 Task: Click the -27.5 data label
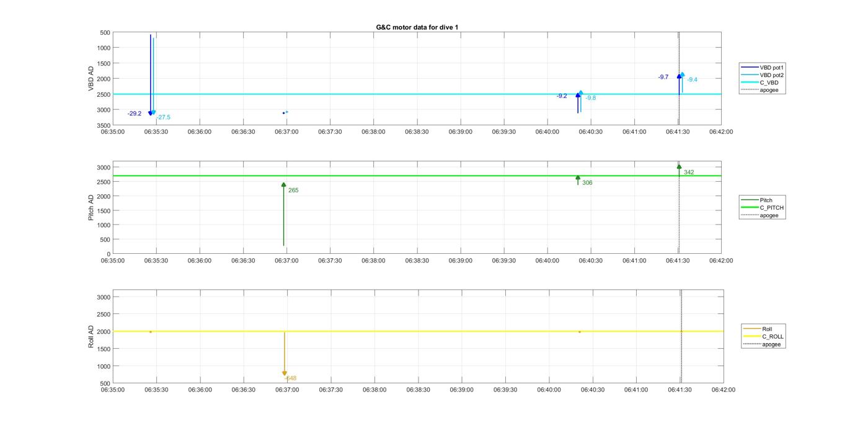pos(164,117)
